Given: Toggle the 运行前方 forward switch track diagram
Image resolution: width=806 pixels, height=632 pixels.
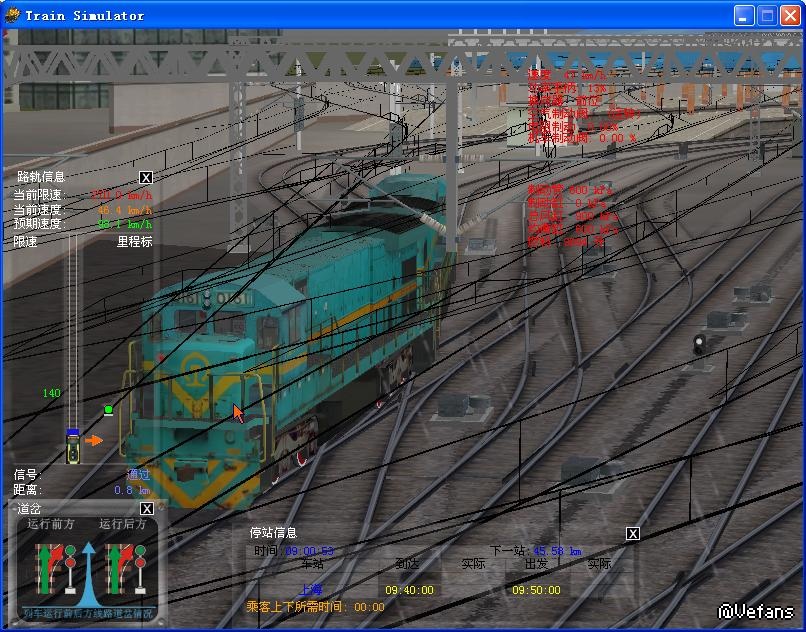Looking at the screenshot, I should (49, 569).
